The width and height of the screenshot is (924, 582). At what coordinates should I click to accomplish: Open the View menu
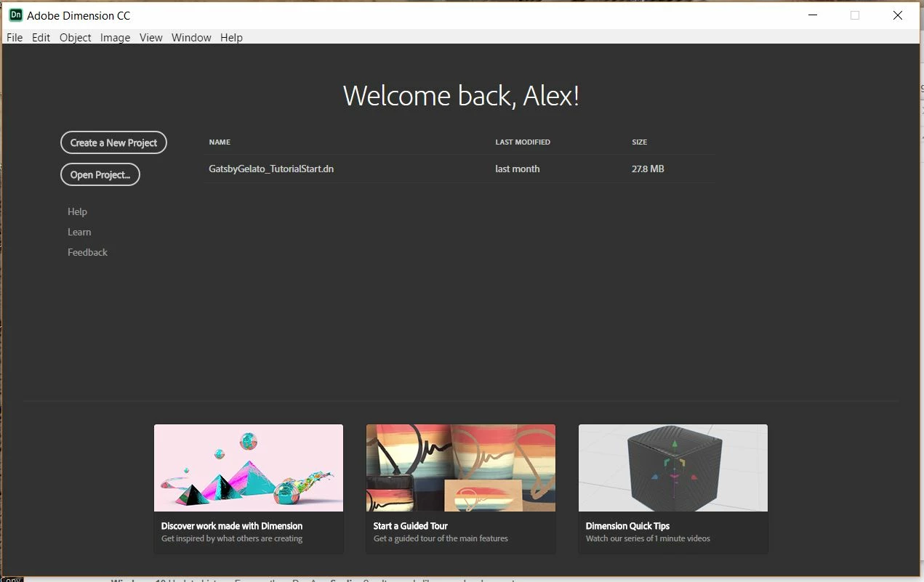150,38
